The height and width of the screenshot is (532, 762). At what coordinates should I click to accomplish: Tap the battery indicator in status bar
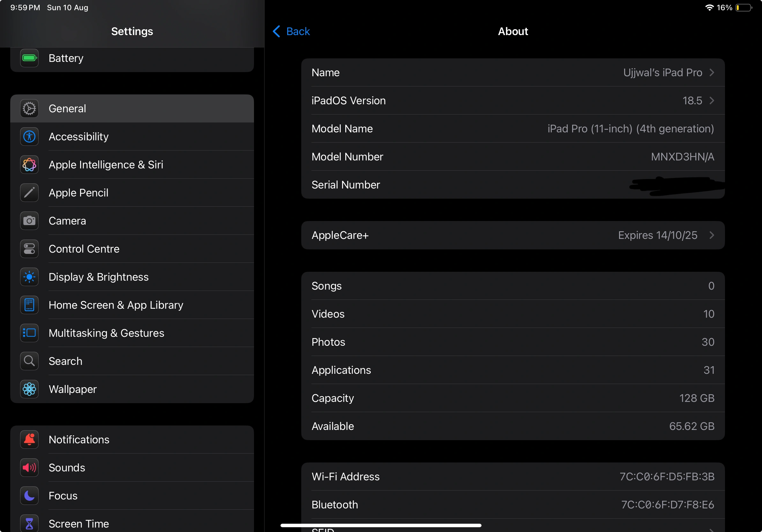click(744, 8)
